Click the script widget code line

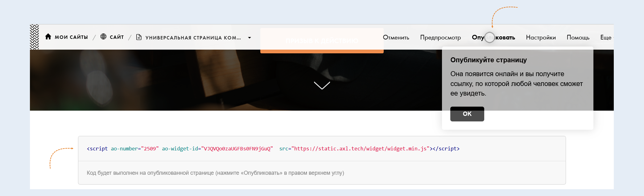click(x=273, y=149)
